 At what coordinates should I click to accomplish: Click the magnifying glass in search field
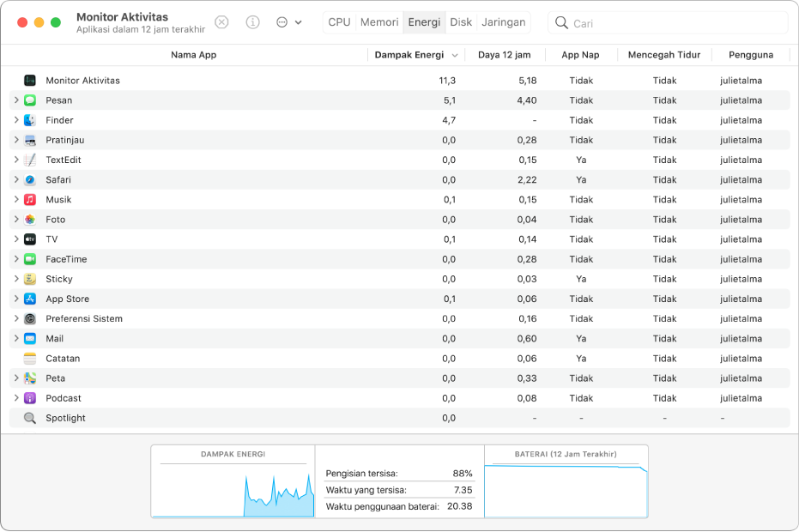point(561,23)
